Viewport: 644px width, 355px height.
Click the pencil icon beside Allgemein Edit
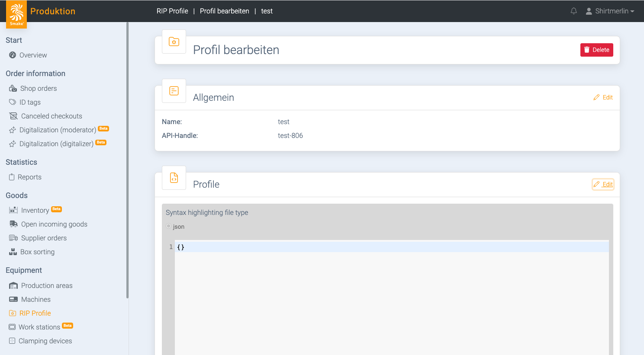(596, 97)
